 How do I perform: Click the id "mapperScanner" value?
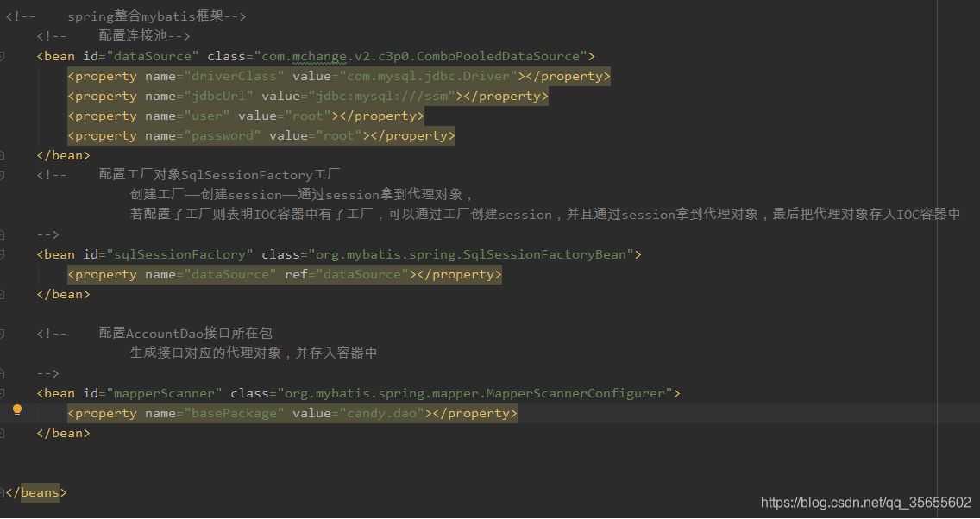pos(165,393)
